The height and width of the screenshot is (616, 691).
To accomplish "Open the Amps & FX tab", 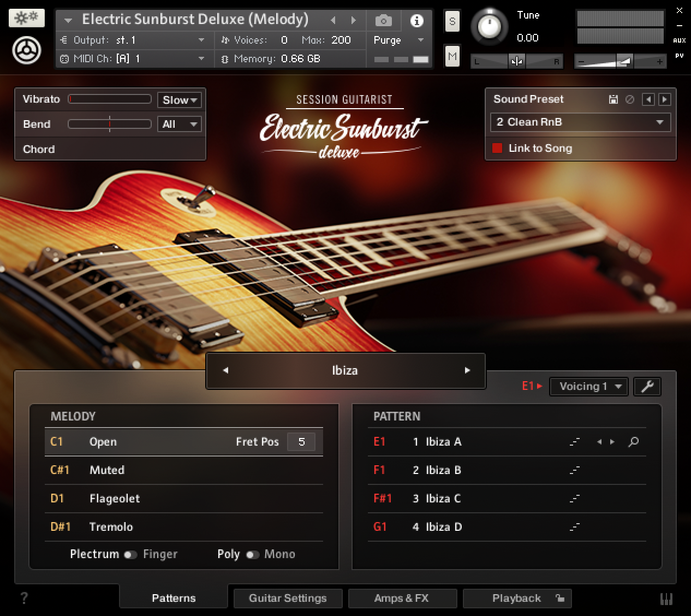I will click(x=402, y=598).
